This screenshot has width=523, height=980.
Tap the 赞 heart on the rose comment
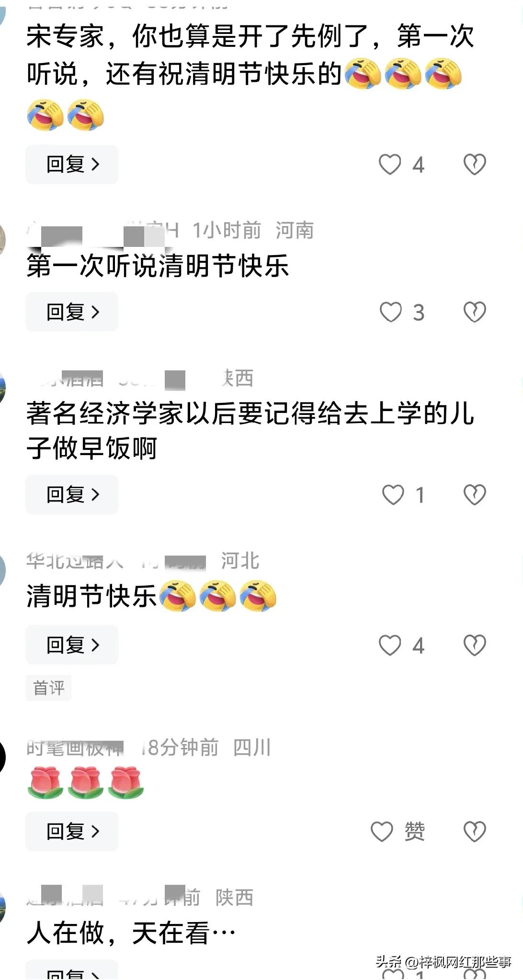[382, 832]
